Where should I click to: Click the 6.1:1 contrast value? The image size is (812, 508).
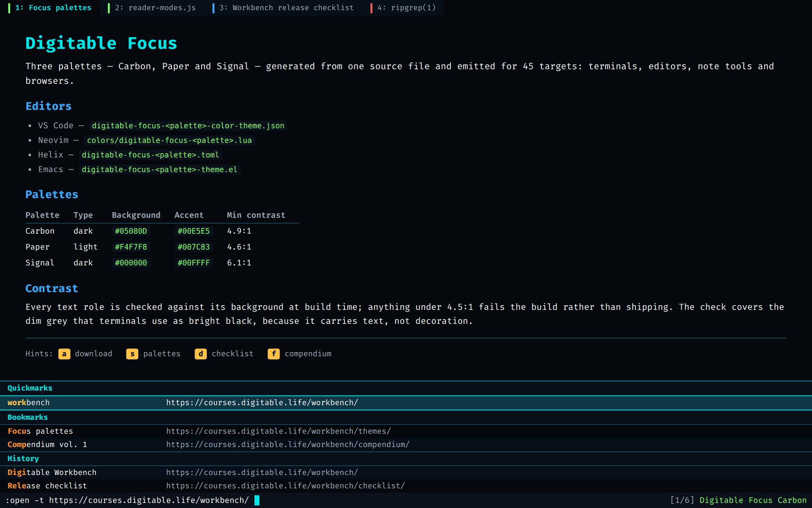pyautogui.click(x=239, y=263)
